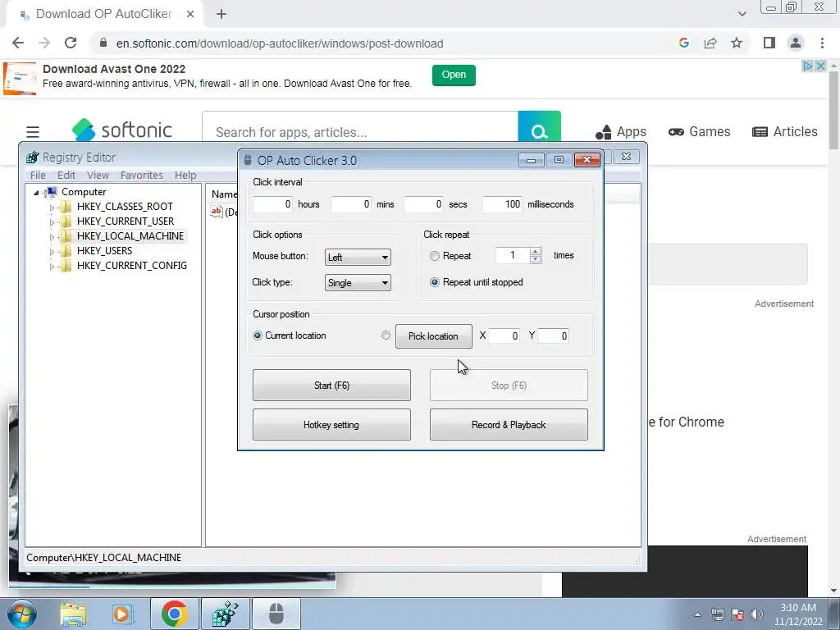Image resolution: width=840 pixels, height=630 pixels.
Task: Switch to Registry Editor in taskbar
Action: click(226, 614)
